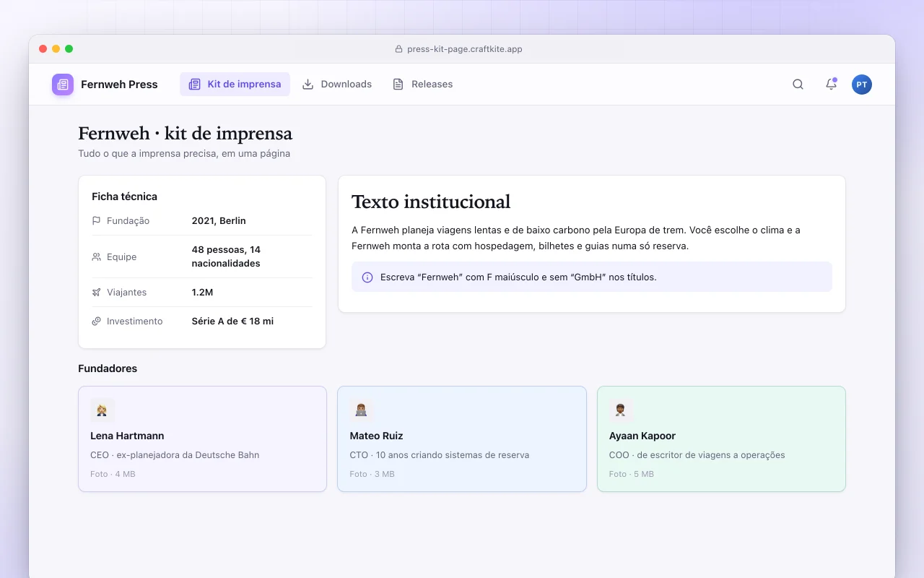Click Lena Hartmann's avatar thumbnail

103,410
